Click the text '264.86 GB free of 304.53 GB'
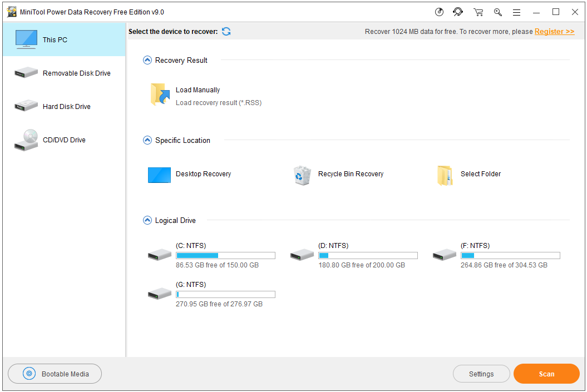Image resolution: width=587 pixels, height=392 pixels. pos(504,265)
